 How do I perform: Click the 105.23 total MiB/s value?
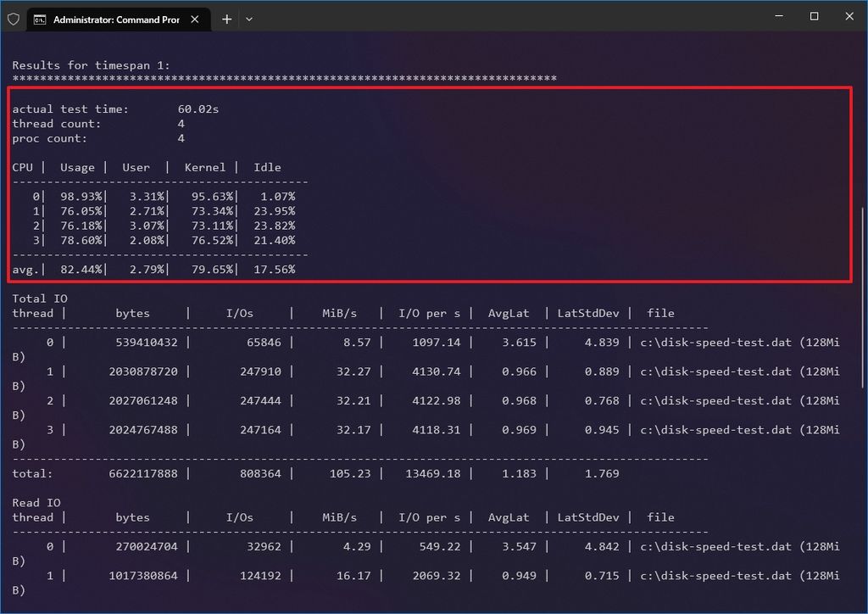pos(350,473)
